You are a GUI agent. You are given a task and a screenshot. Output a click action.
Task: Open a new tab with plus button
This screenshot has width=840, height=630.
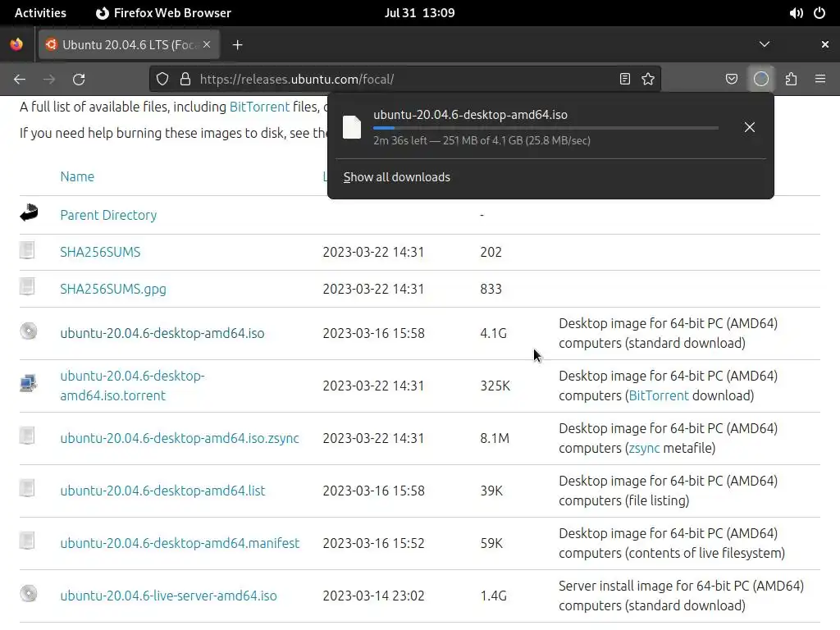238,45
